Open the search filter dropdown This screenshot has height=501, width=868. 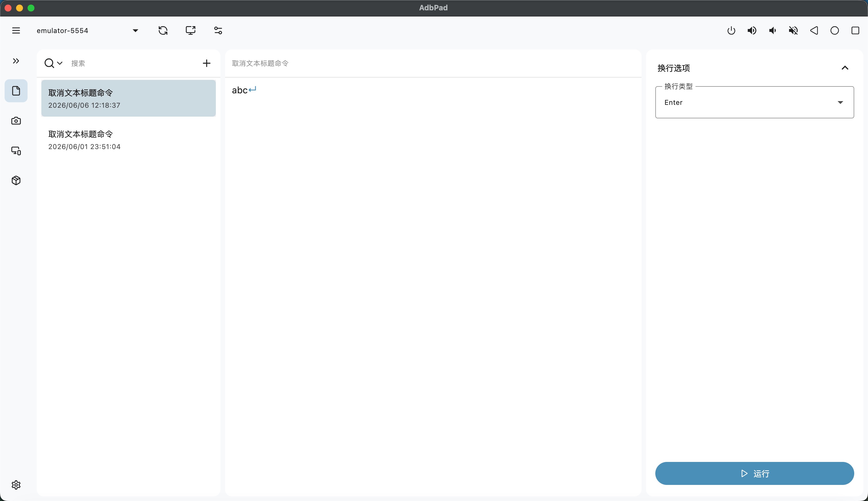(53, 63)
